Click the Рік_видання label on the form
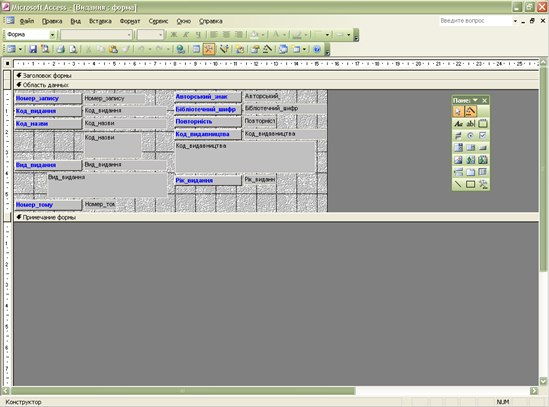The width and height of the screenshot is (549, 407). (208, 180)
